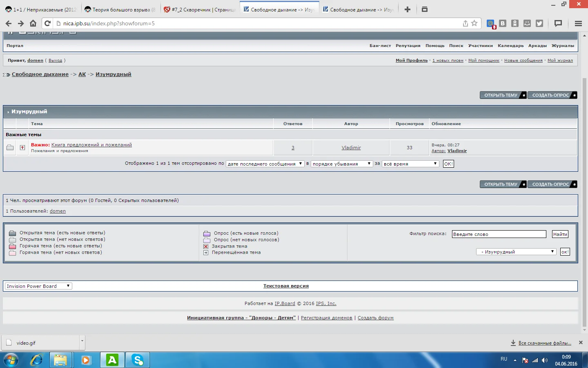Open Все скачанные файлы link

[x=545, y=343]
